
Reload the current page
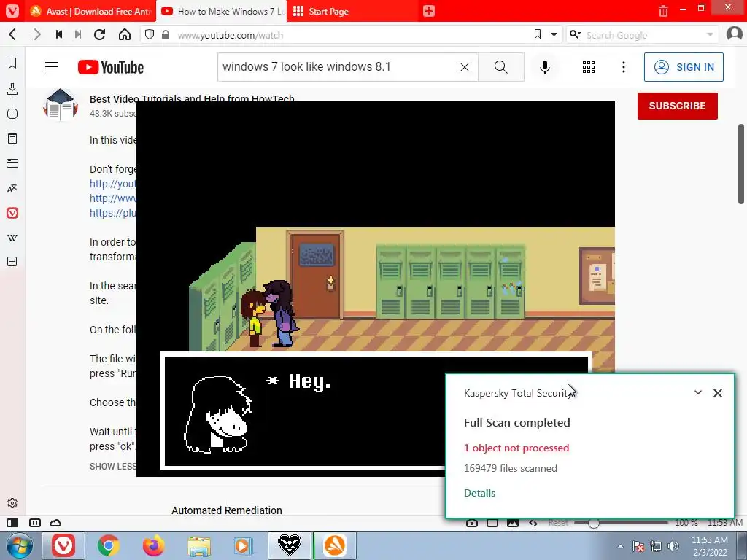(x=99, y=35)
